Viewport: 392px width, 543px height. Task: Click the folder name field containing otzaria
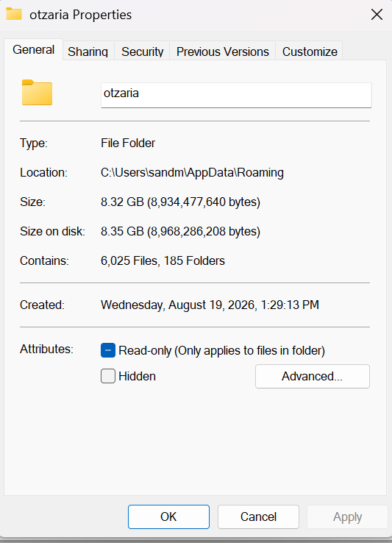[236, 95]
